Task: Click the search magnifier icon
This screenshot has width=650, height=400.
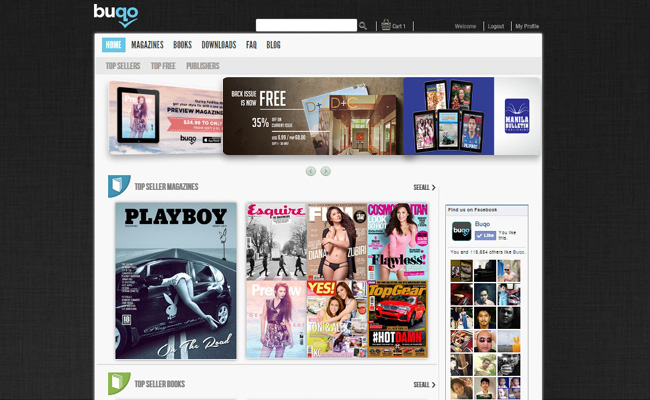Action: point(363,25)
